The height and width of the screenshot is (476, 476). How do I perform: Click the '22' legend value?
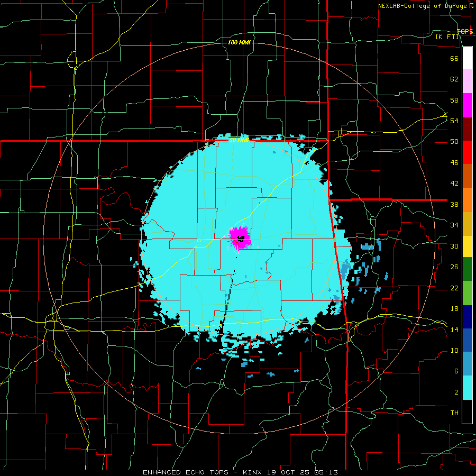click(454, 288)
